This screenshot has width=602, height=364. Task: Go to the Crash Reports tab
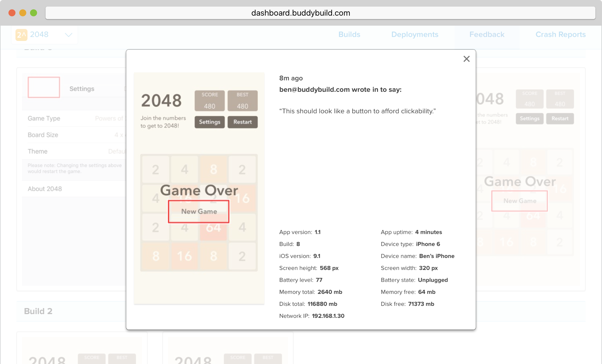click(x=560, y=34)
